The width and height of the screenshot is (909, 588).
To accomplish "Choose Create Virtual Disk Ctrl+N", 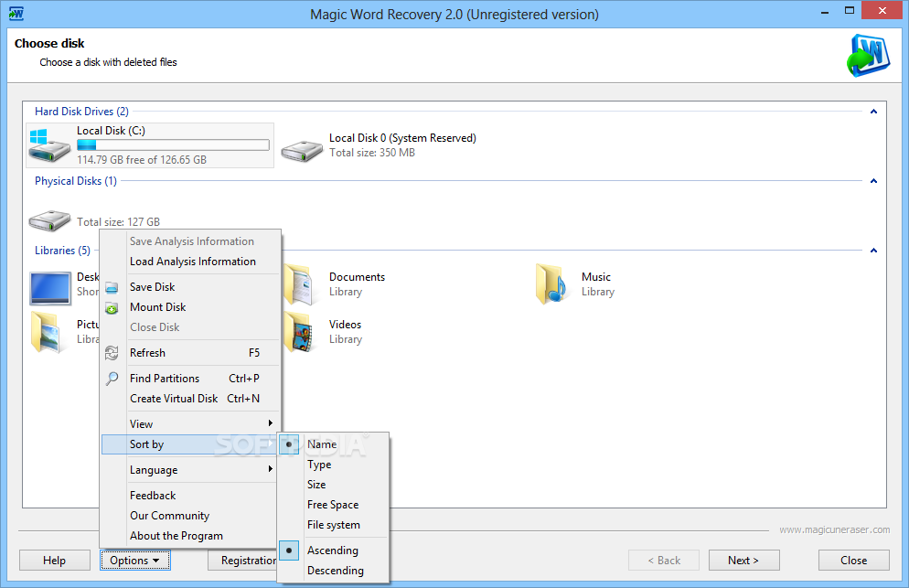I will pos(190,399).
